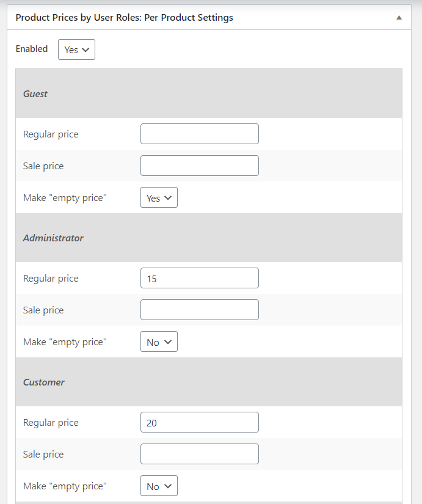Click the Product Prices by User Roles title
Screen dimensions: 422x504
[x=125, y=18]
